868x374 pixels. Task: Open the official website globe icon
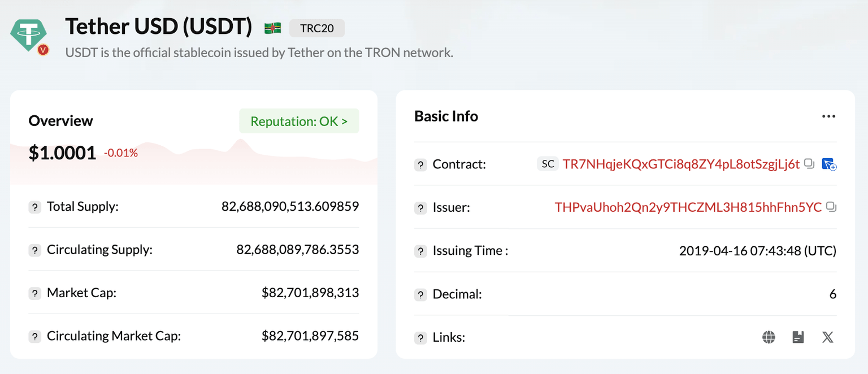click(769, 337)
